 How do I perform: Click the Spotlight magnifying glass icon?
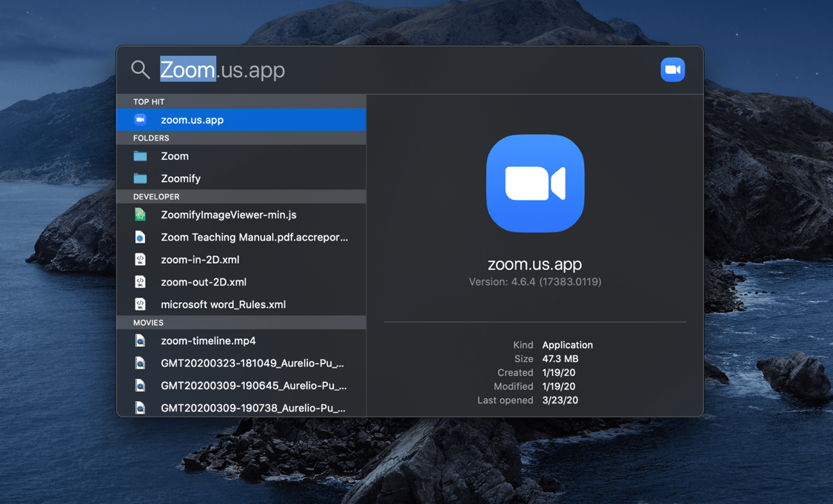point(140,70)
